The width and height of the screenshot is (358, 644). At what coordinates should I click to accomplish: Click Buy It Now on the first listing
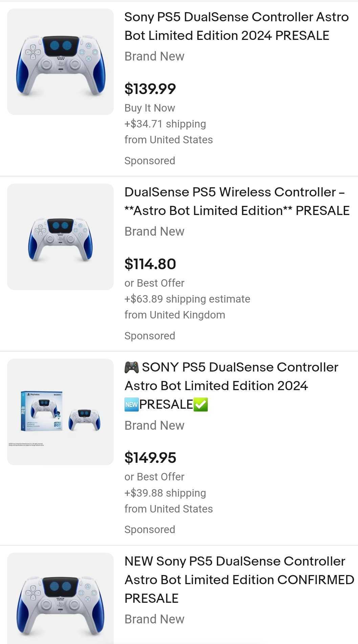[150, 108]
